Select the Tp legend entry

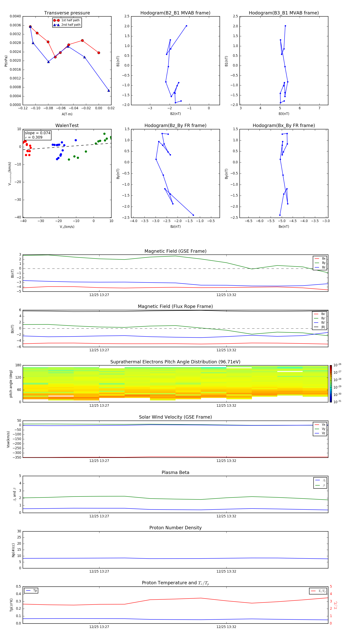31,591
